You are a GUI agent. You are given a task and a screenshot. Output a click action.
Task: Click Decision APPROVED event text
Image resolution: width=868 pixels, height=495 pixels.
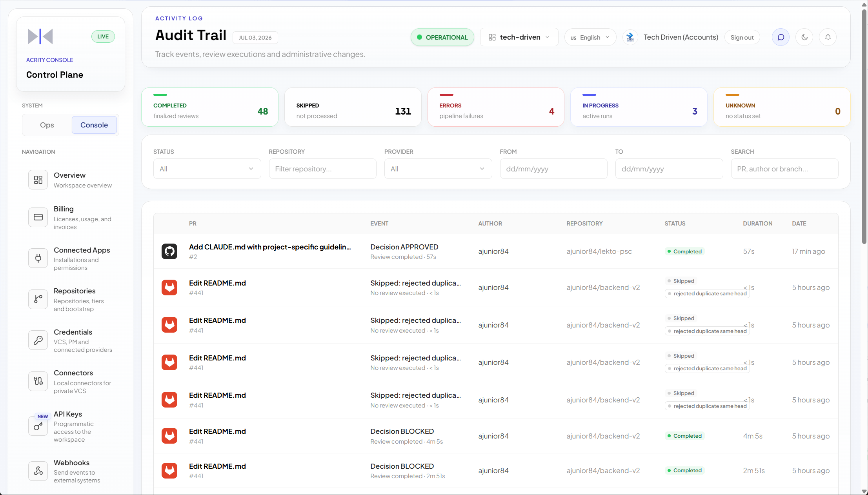(x=404, y=247)
